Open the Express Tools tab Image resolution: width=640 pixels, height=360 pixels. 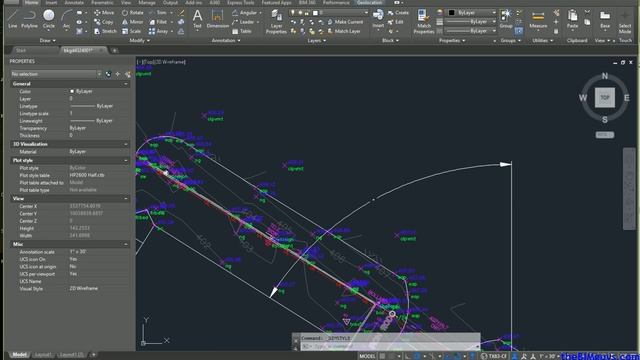pyautogui.click(x=240, y=2)
